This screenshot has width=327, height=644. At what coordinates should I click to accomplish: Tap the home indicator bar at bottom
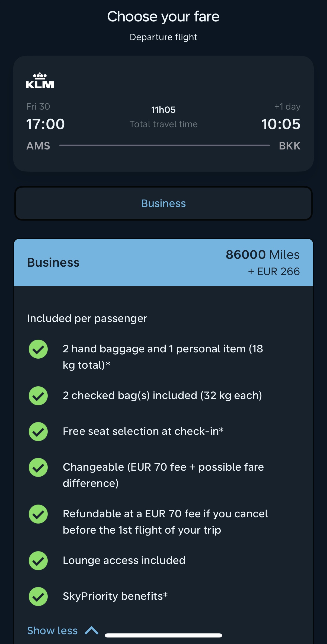click(163, 635)
